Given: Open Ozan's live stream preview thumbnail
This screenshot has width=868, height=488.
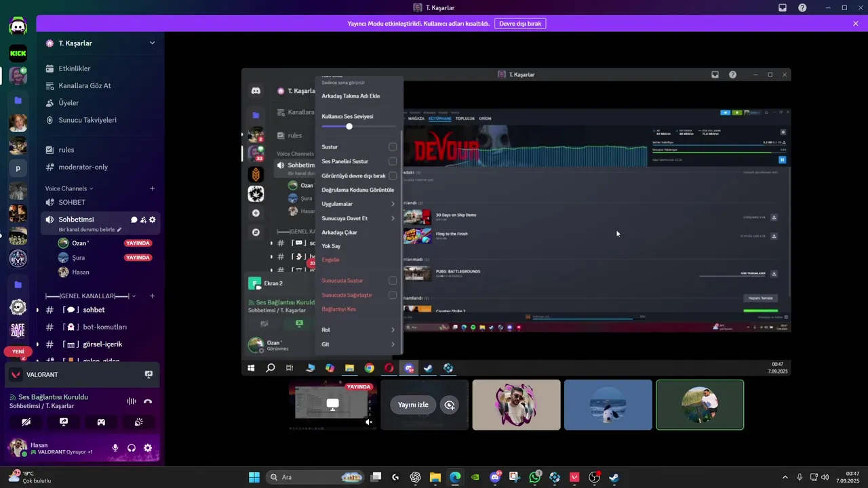Looking at the screenshot, I should pyautogui.click(x=332, y=405).
